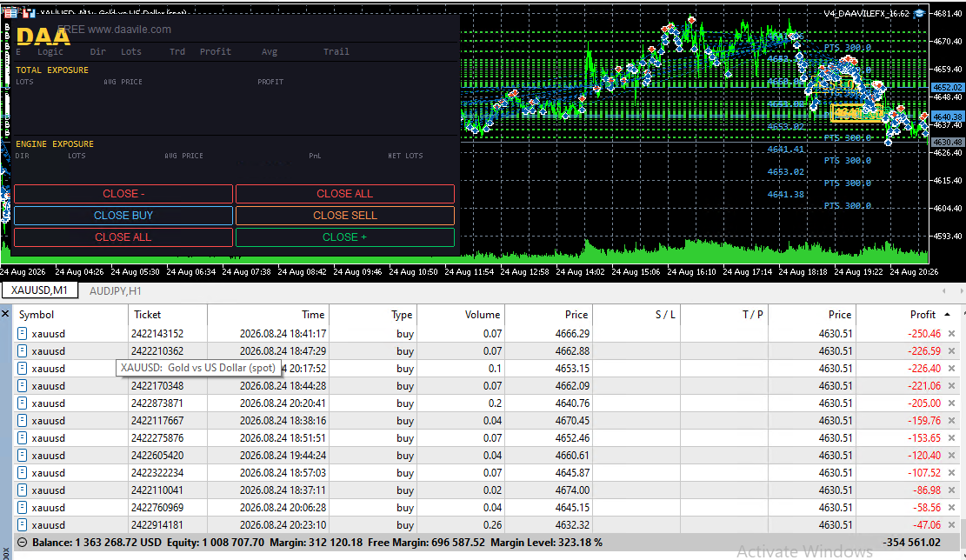The image size is (966, 560).
Task: Click the trade icon for ticket 2422275876
Action: click(x=23, y=438)
